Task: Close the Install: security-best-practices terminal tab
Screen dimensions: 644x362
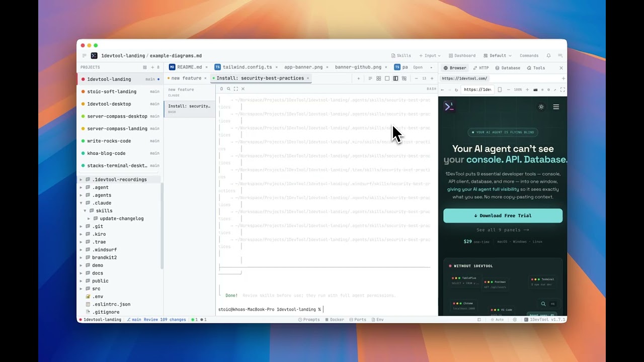Action: [x=308, y=78]
